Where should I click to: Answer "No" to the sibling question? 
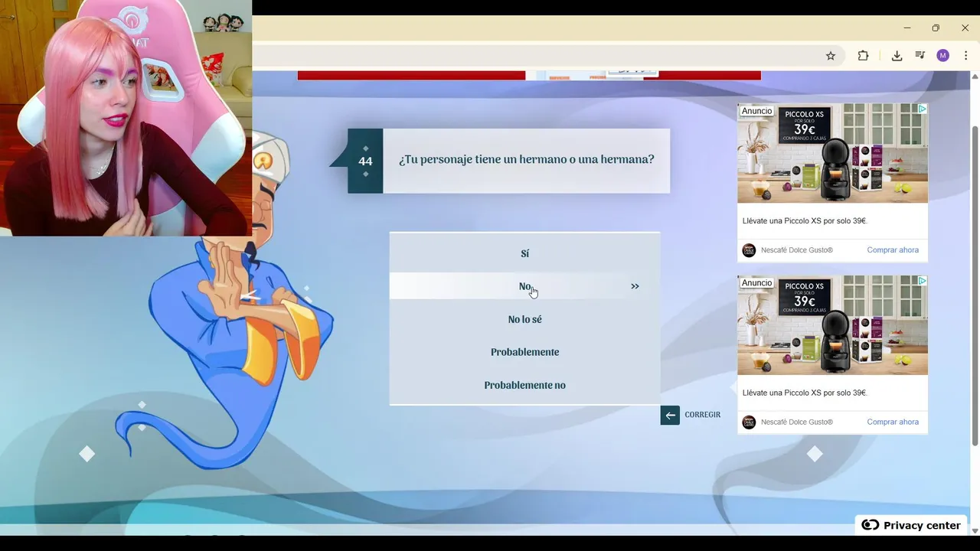(x=524, y=286)
